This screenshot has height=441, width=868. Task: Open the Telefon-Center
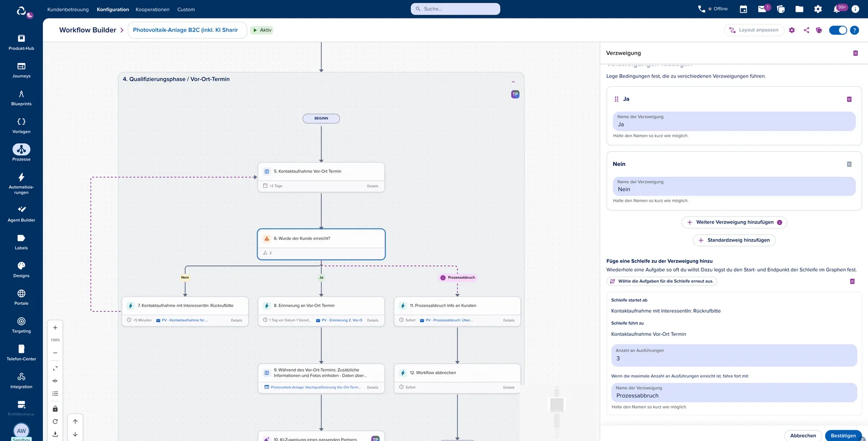[21, 353]
